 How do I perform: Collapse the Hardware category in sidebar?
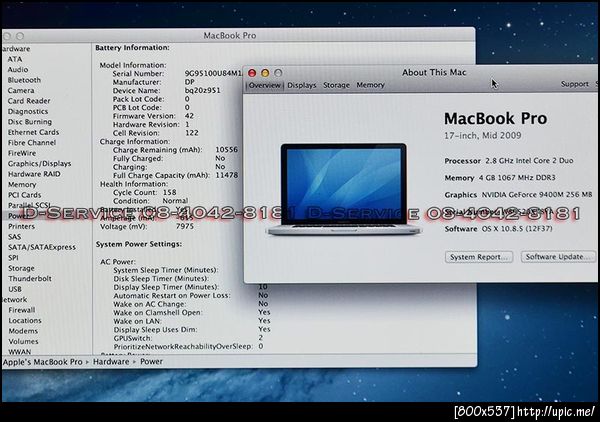coord(15,49)
